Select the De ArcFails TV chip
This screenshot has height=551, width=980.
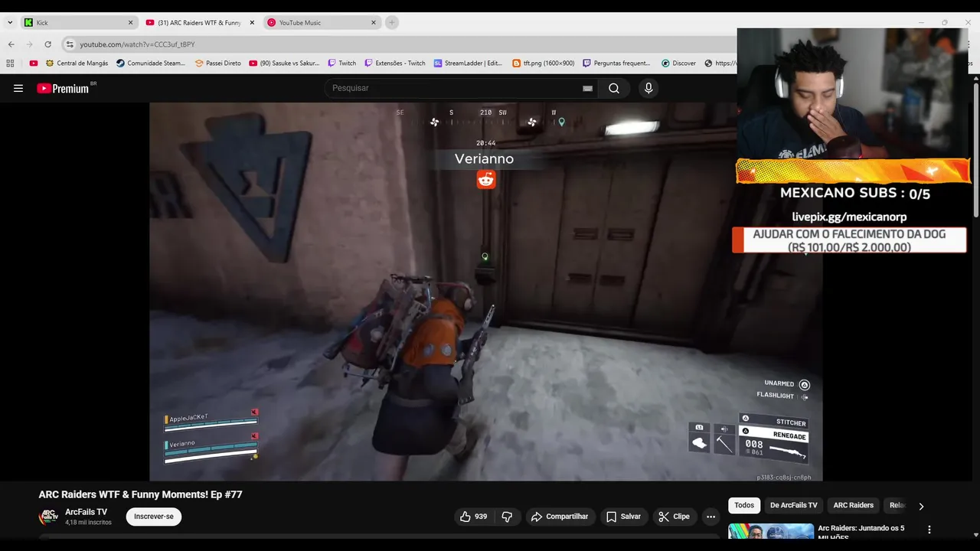793,505
